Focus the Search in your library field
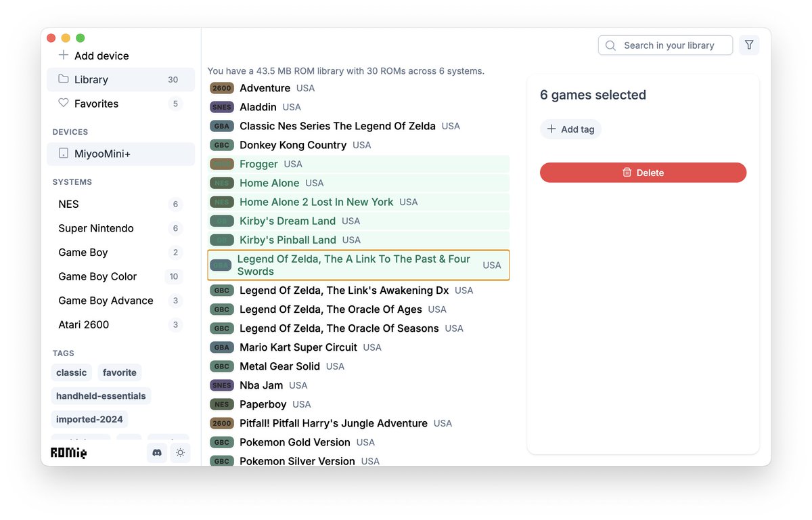The image size is (812, 520). click(x=665, y=45)
